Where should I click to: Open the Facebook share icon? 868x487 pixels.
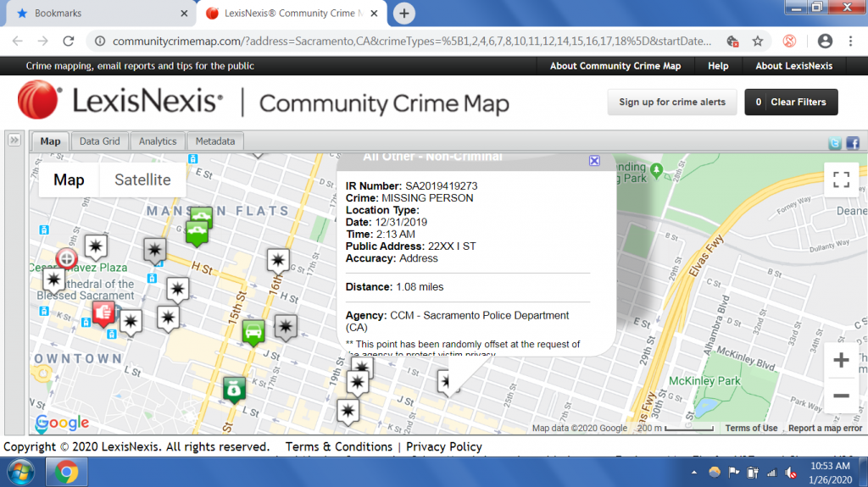852,143
